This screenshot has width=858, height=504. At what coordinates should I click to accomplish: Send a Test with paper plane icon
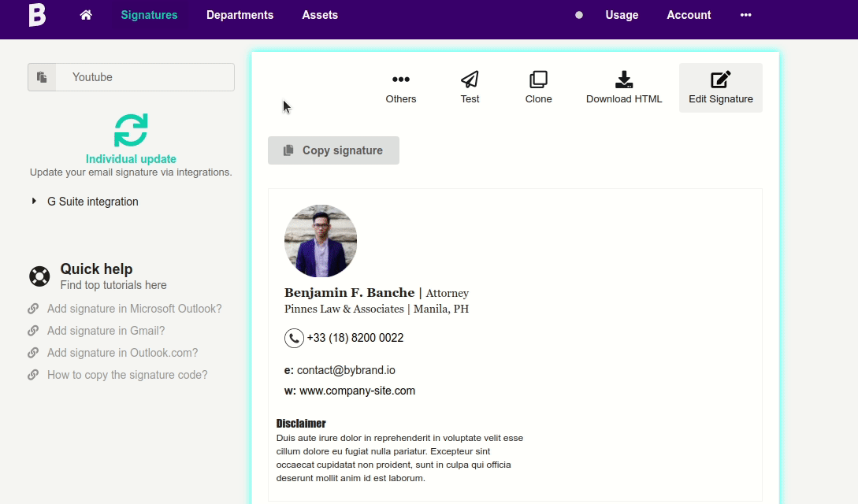tap(470, 87)
